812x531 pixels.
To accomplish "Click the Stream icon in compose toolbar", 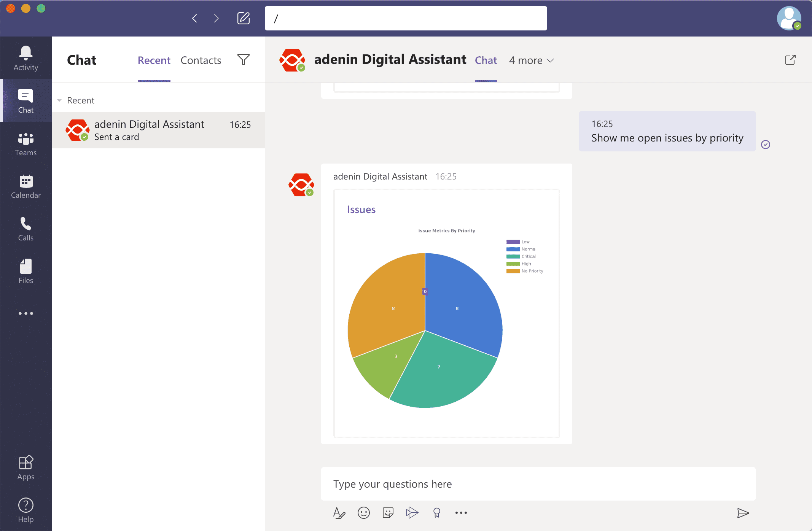I will [412, 513].
